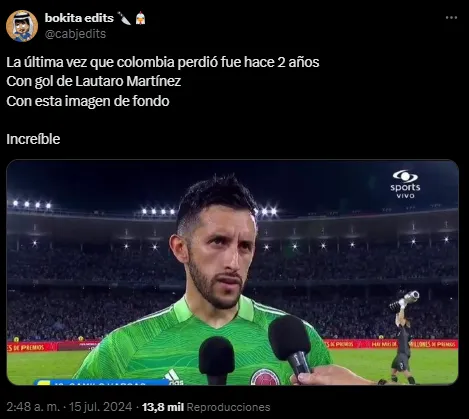Click the Colombia crest on the jersey

coord(265,377)
